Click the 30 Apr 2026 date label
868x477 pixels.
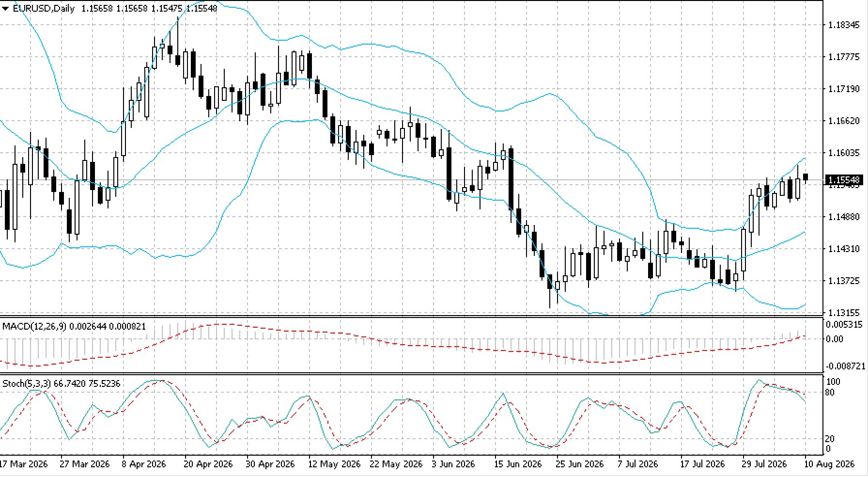[270, 464]
